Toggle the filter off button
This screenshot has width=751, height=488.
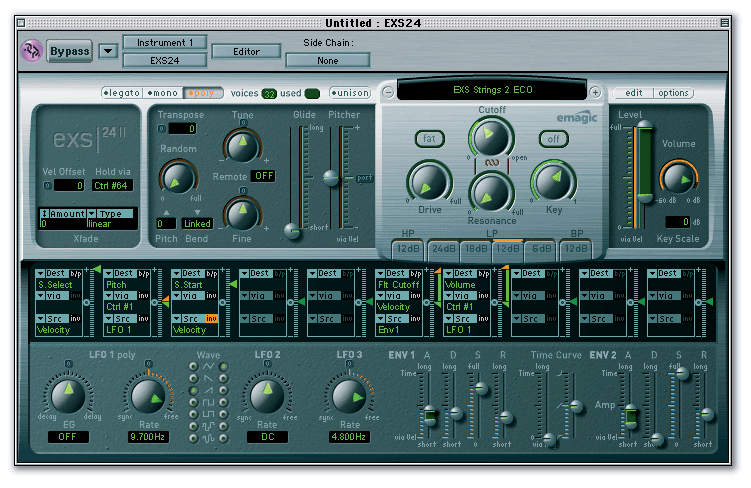pyautogui.click(x=553, y=139)
